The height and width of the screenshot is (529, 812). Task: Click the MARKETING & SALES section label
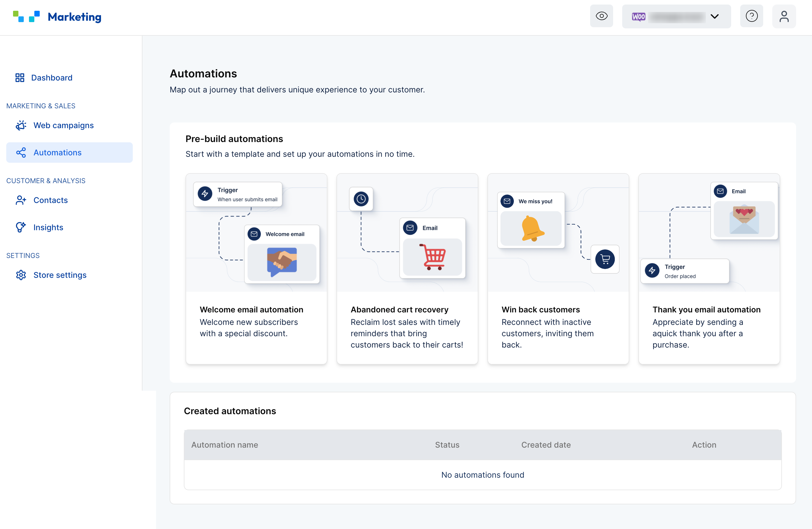[41, 106]
